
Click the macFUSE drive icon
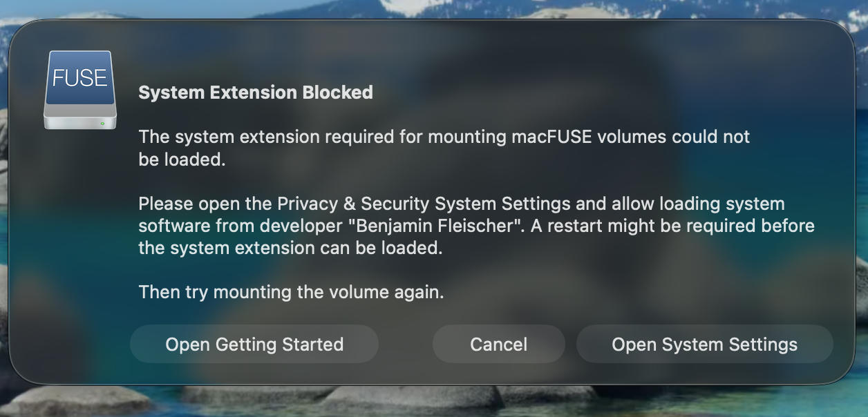(79, 90)
